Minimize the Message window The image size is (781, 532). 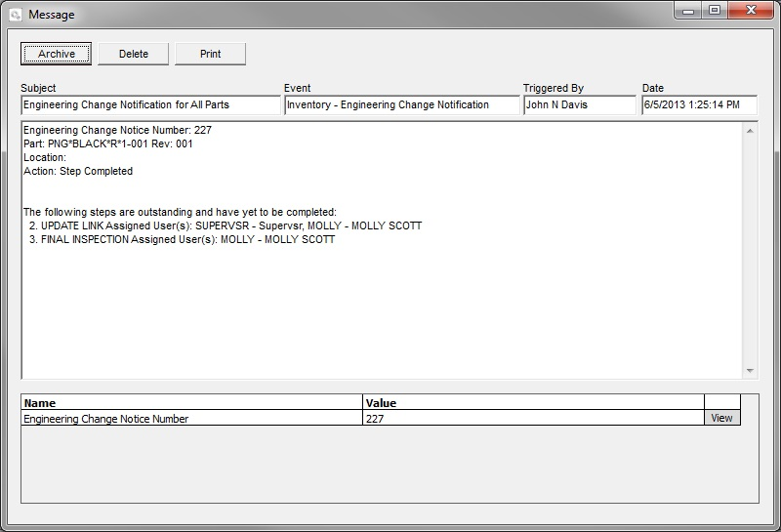(x=688, y=11)
